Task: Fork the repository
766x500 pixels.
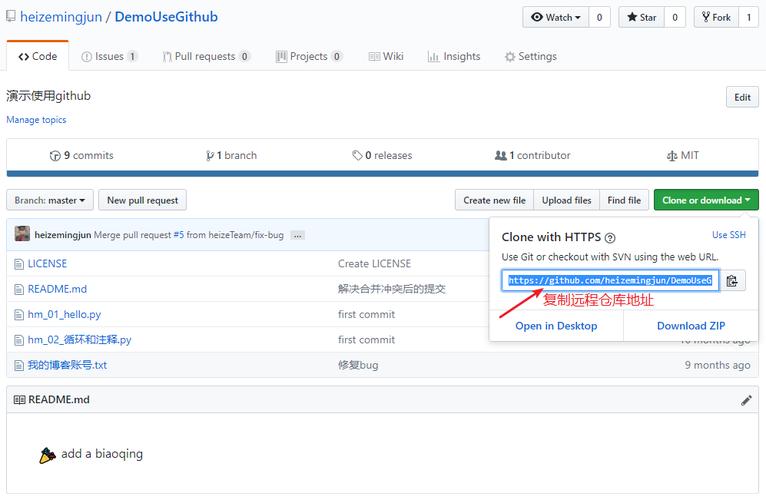Action: (x=716, y=18)
